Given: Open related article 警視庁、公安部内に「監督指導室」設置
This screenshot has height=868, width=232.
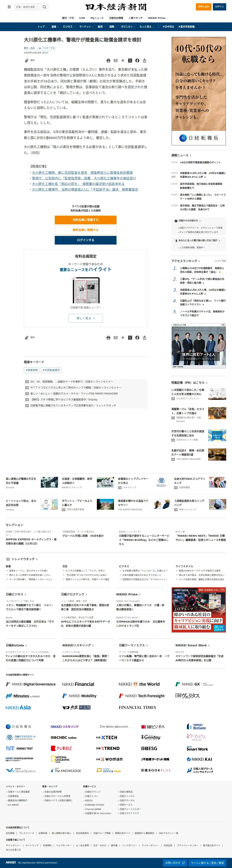Looking at the screenshot, I should (x=84, y=178).
